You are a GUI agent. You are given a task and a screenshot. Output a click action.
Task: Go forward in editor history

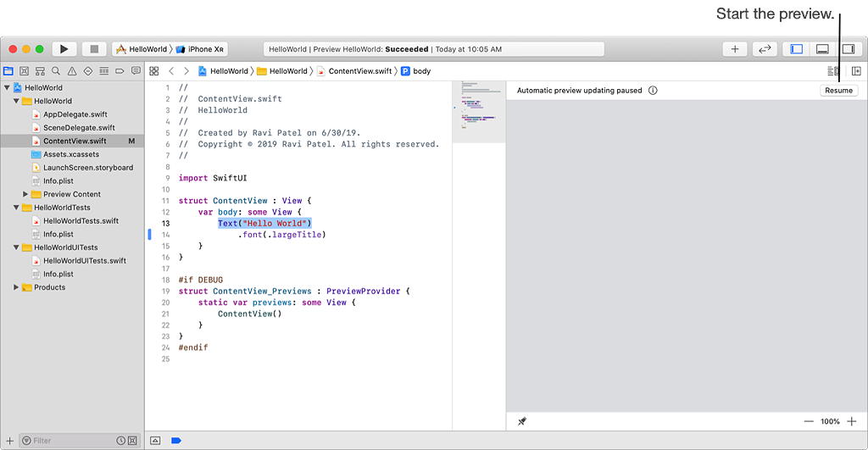coord(186,71)
